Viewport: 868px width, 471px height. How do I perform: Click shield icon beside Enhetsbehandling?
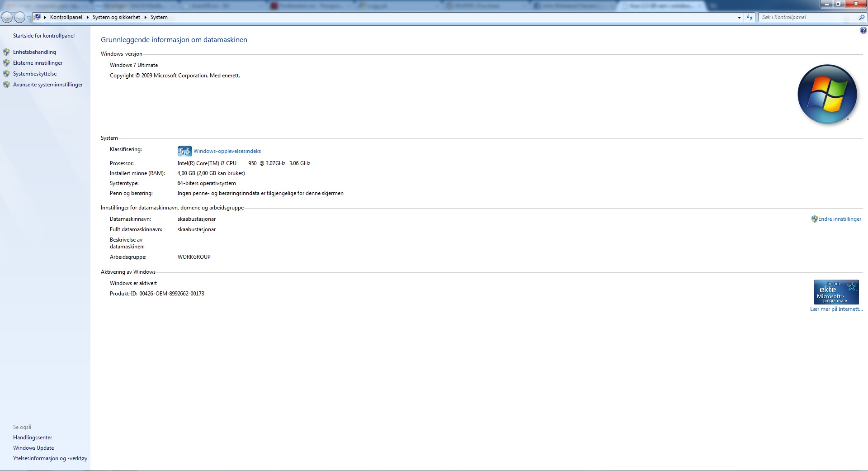coord(6,52)
